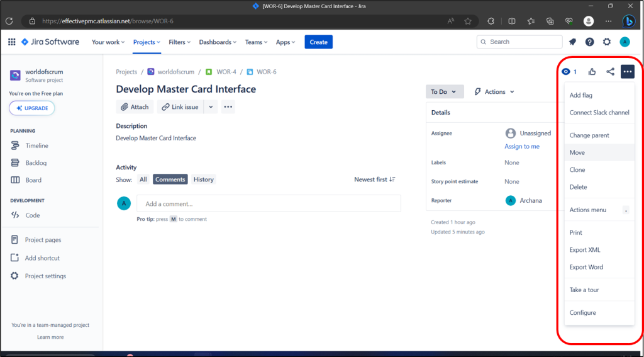644x357 pixels.
Task: Show All activity tab
Action: (143, 179)
